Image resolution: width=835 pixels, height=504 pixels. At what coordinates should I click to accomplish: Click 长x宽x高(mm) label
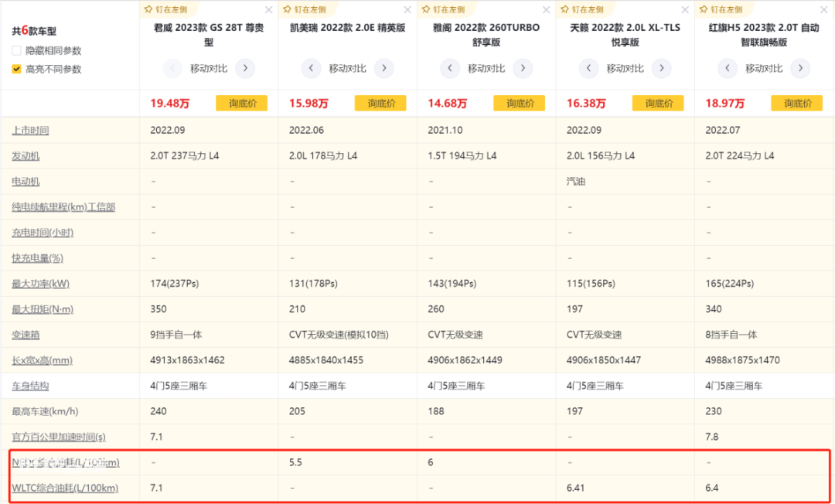tap(42, 360)
